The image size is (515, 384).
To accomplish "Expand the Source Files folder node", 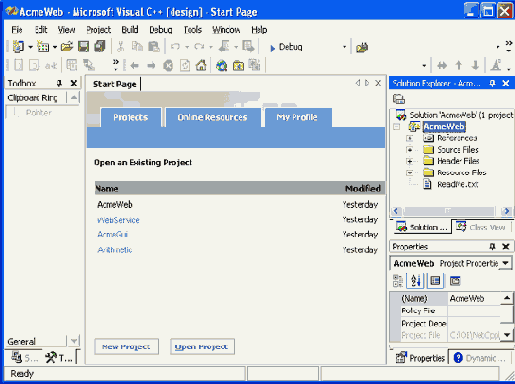I will click(409, 150).
